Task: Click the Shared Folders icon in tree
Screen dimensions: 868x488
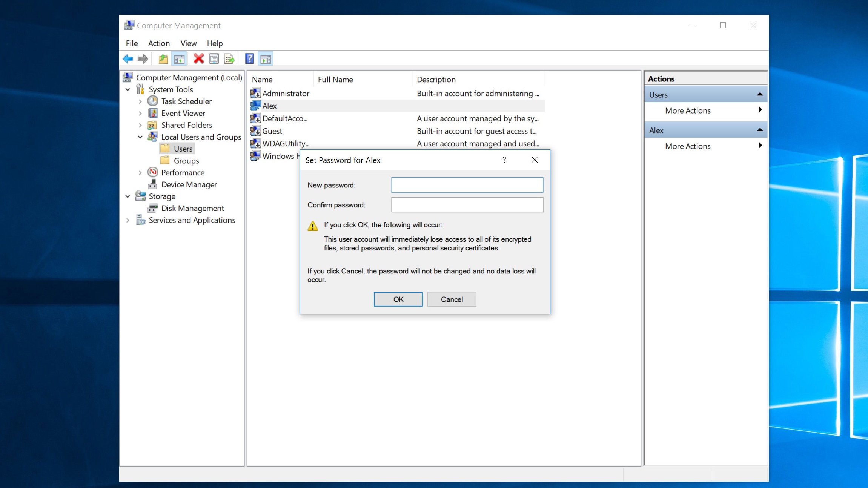Action: (x=152, y=125)
